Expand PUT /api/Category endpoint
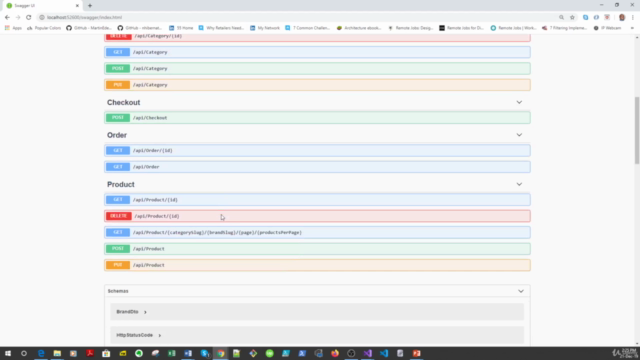The image size is (640, 360). click(x=317, y=85)
